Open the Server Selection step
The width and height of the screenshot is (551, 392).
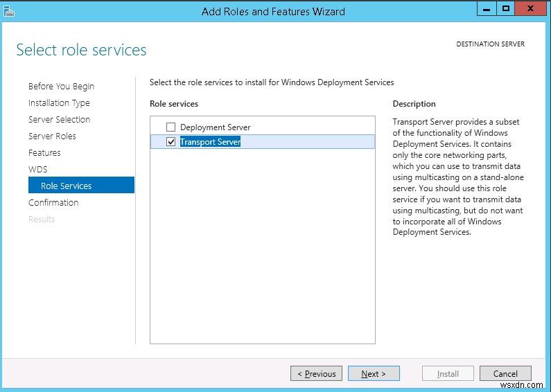(59, 119)
